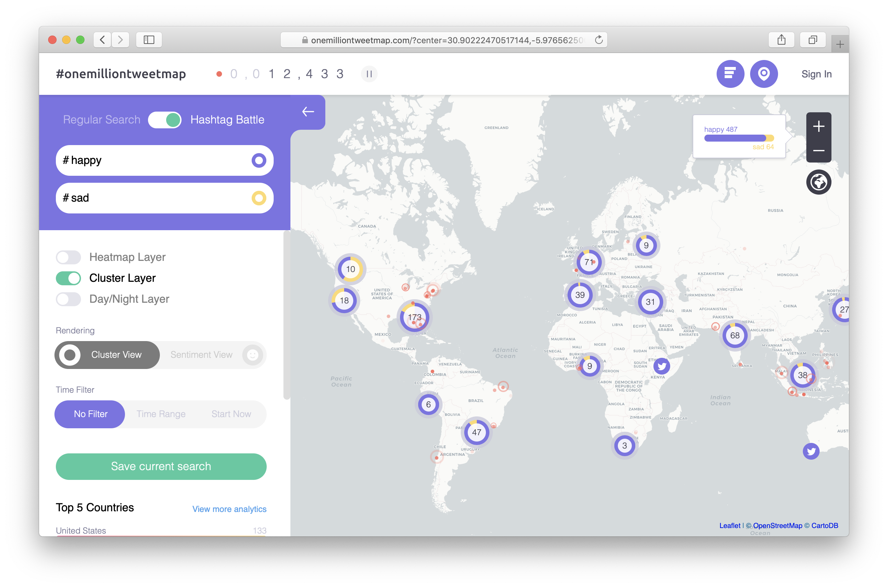Collapse the search panel with the back arrow
888x588 pixels.
click(x=308, y=112)
